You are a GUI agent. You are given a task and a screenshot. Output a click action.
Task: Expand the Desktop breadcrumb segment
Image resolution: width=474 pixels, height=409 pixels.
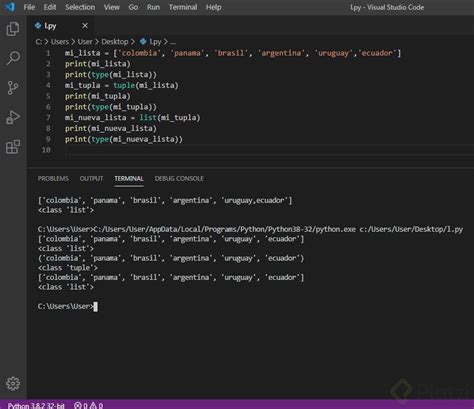click(115, 42)
